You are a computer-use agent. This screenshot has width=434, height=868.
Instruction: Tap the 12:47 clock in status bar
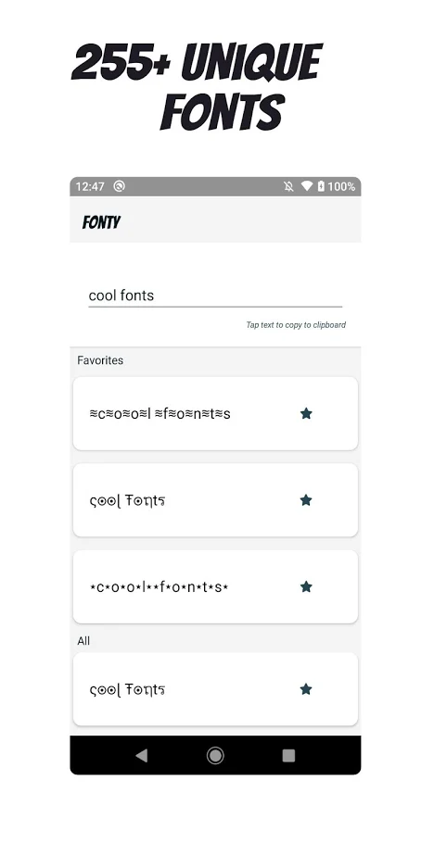tap(90, 186)
